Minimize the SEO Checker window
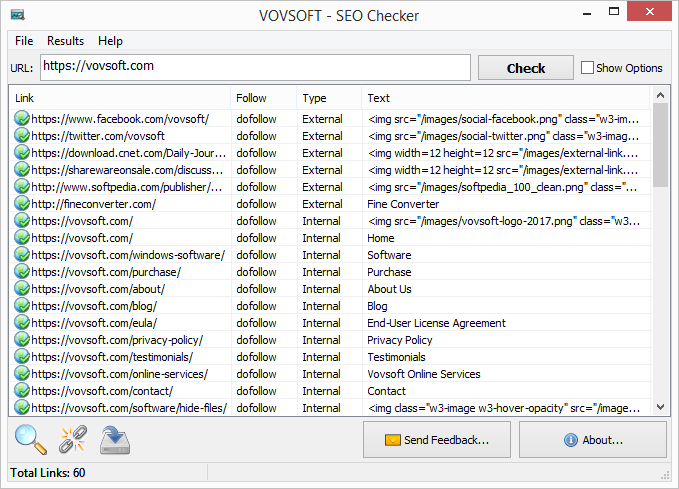 coord(587,13)
